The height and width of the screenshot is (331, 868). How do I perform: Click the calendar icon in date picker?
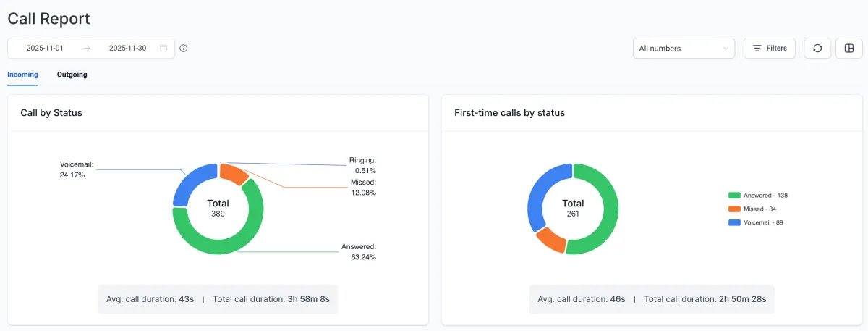click(x=163, y=49)
